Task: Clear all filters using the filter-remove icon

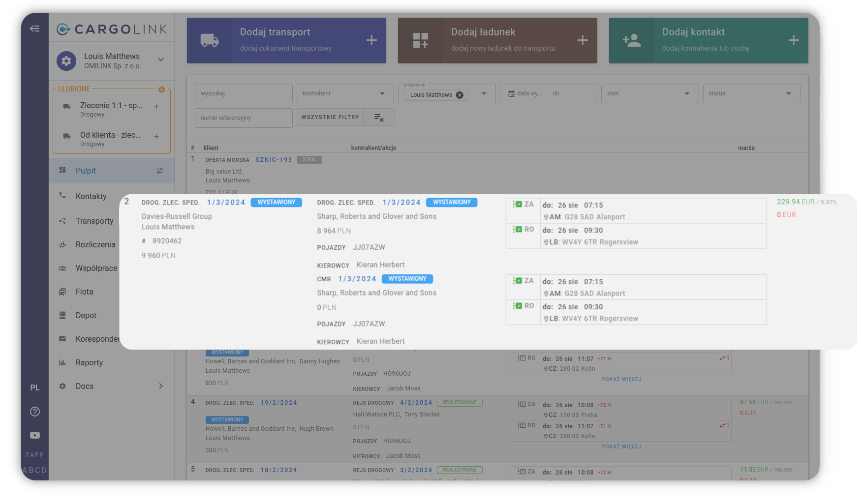Action: [379, 118]
